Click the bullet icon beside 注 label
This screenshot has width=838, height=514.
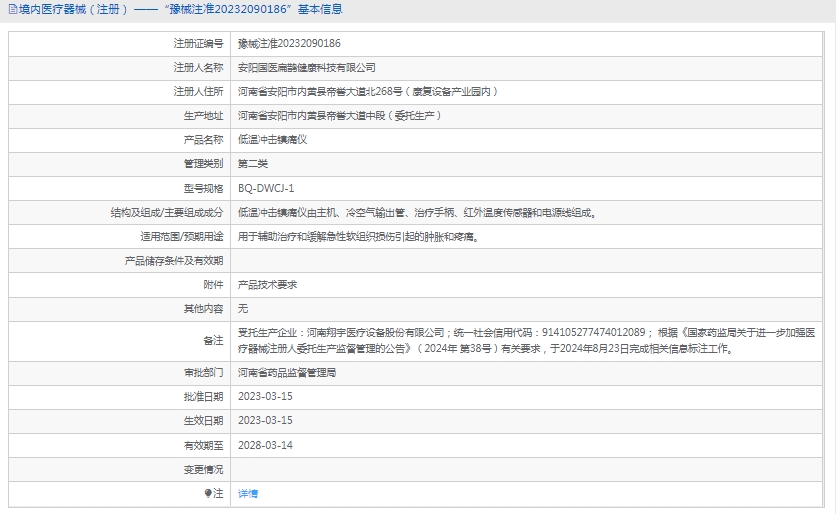pyautogui.click(x=208, y=493)
